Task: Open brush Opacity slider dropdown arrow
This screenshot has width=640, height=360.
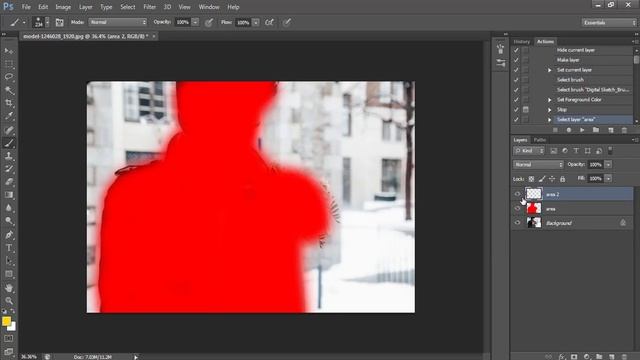Action: point(195,22)
